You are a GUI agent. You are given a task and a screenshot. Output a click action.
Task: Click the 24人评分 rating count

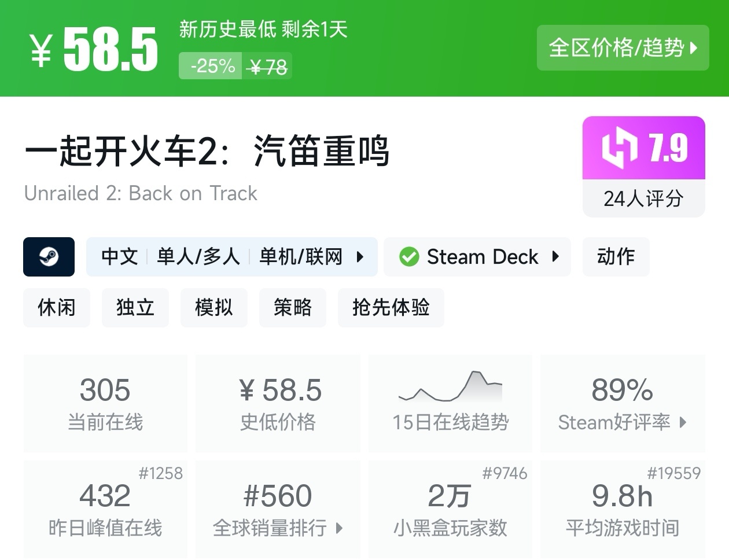click(x=643, y=198)
